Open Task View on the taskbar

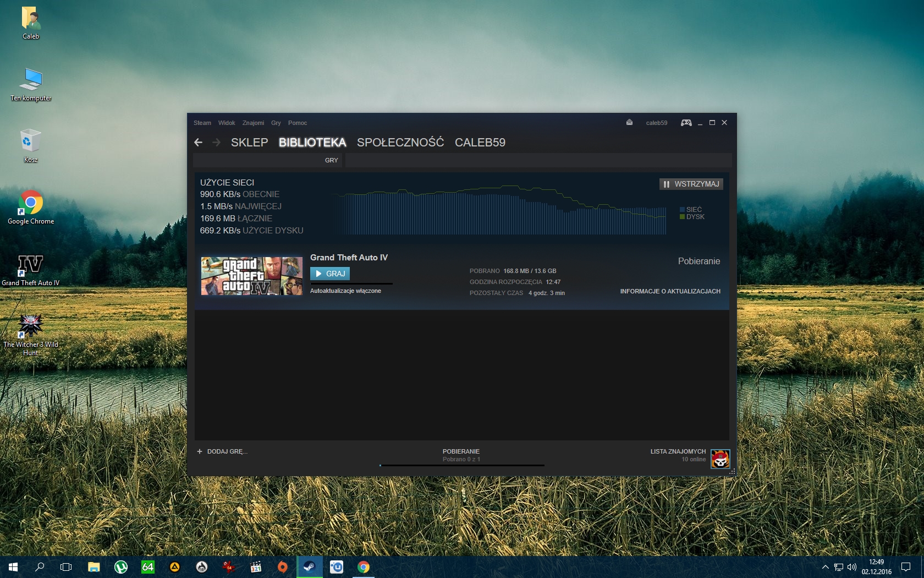pyautogui.click(x=66, y=567)
